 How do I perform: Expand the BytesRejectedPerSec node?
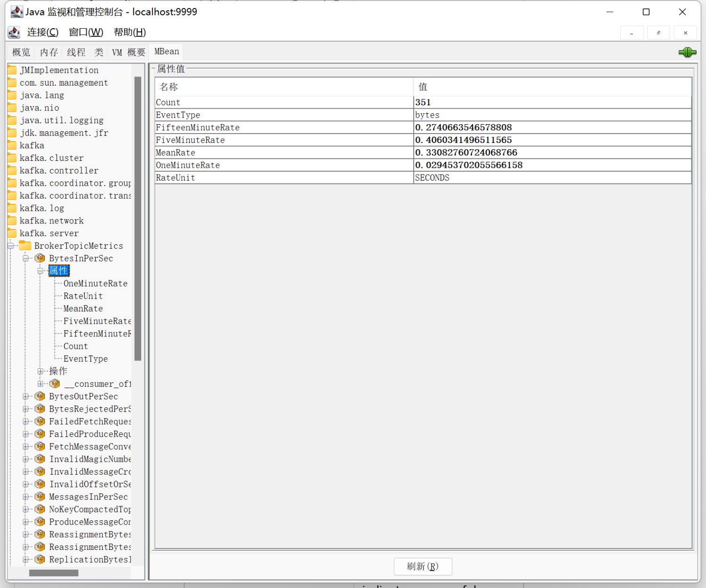pyautogui.click(x=26, y=409)
